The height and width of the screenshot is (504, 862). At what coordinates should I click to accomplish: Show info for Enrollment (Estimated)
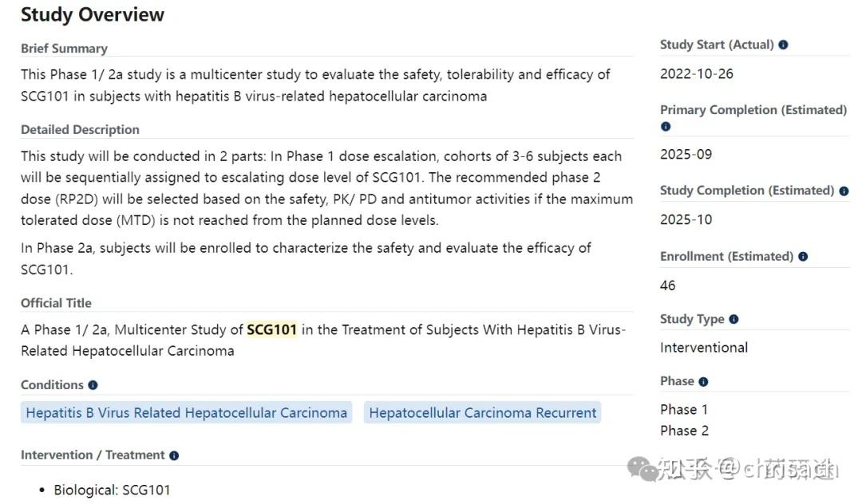tap(803, 257)
